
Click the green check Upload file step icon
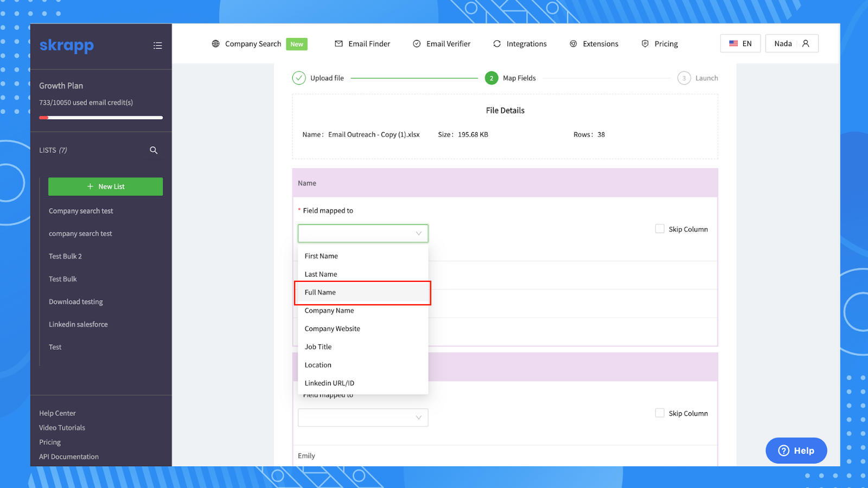tap(299, 78)
